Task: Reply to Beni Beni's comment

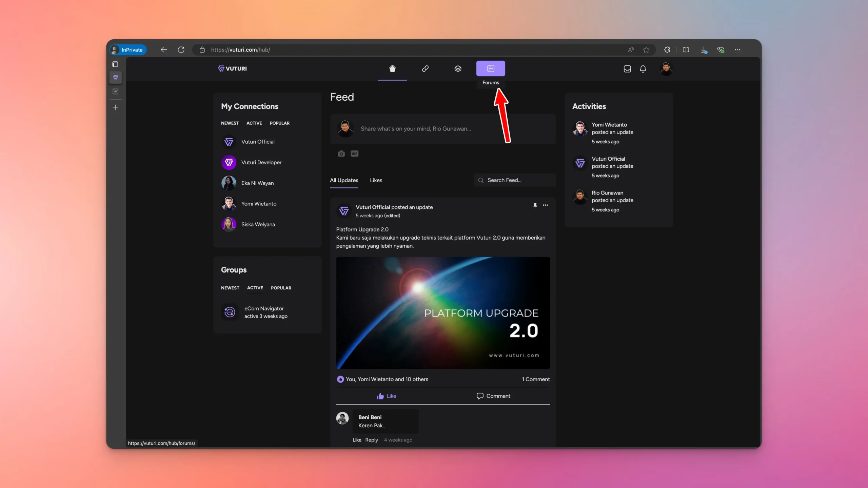Action: point(371,440)
